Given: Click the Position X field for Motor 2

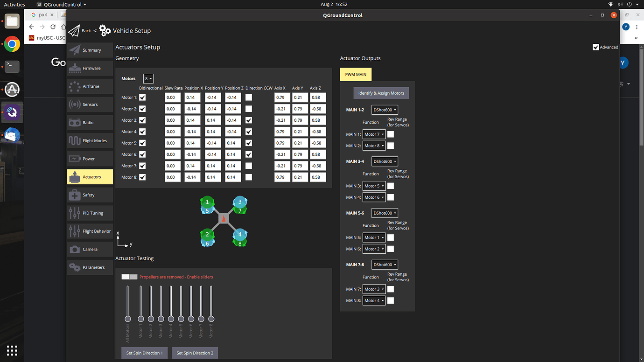Looking at the screenshot, I should pyautogui.click(x=192, y=109).
